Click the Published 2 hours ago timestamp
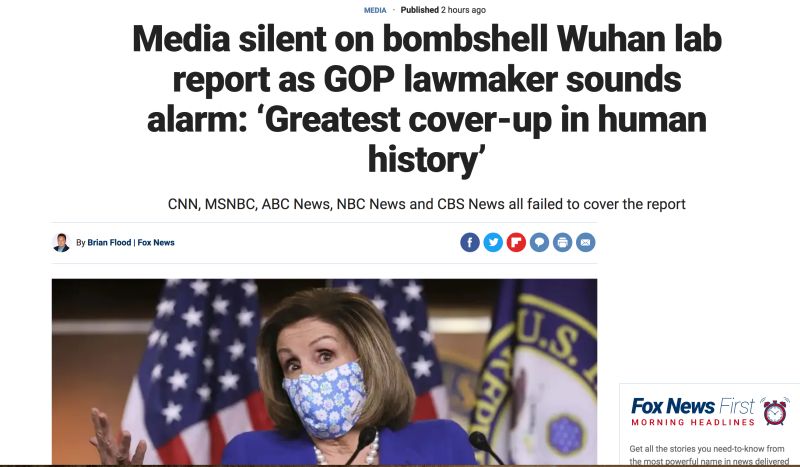The image size is (800, 467). point(443,10)
